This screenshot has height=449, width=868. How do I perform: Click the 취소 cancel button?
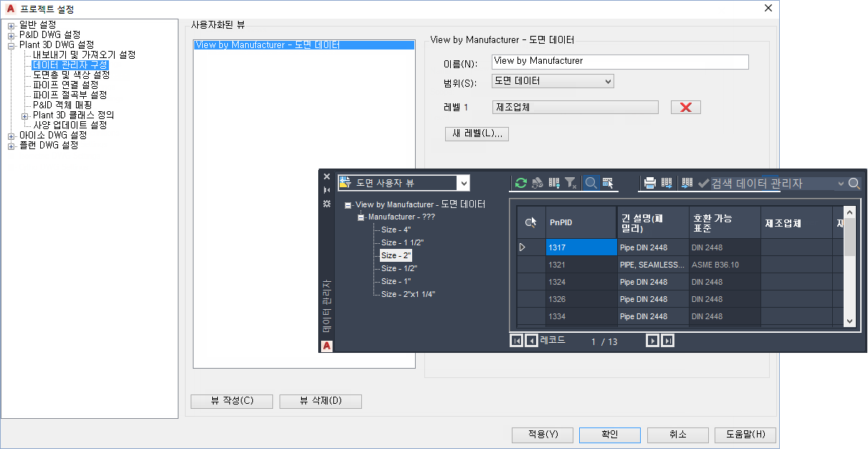pos(677,435)
